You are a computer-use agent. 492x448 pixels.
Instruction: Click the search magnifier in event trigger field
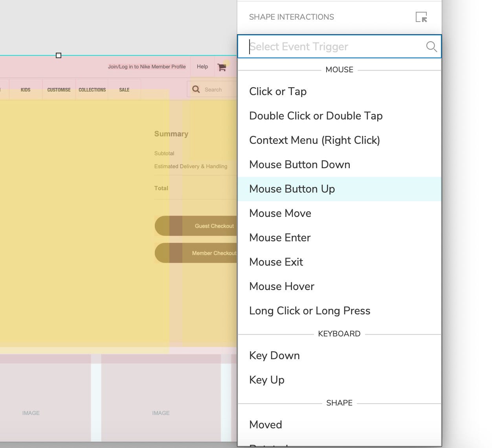pos(431,46)
